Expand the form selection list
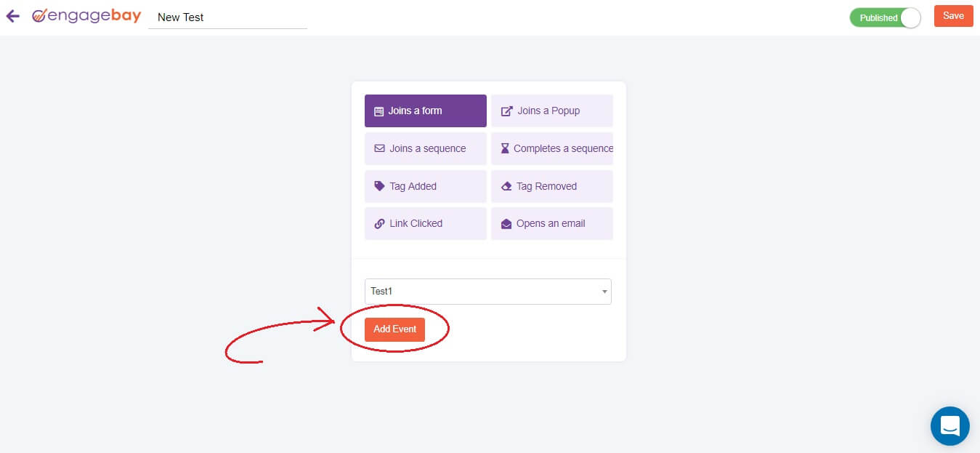Viewport: 980px width, 453px height. click(603, 291)
